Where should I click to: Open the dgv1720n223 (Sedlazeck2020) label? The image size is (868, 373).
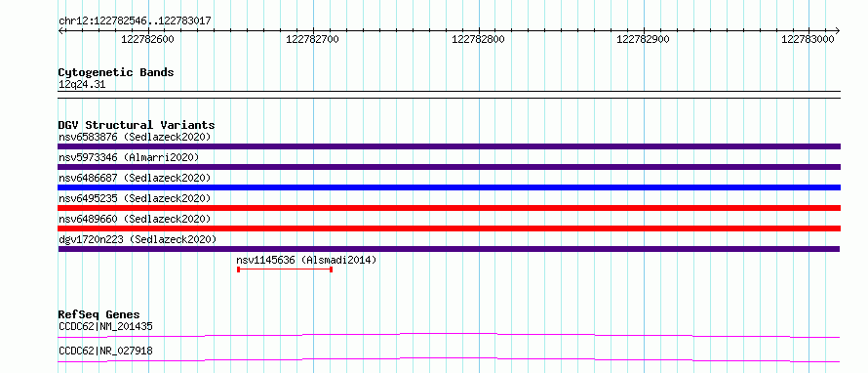coord(138,239)
